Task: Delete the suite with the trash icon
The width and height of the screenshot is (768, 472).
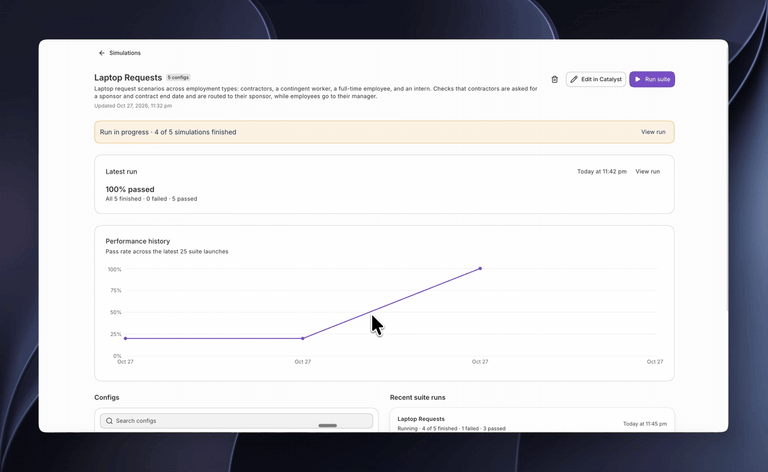Action: pyautogui.click(x=554, y=79)
